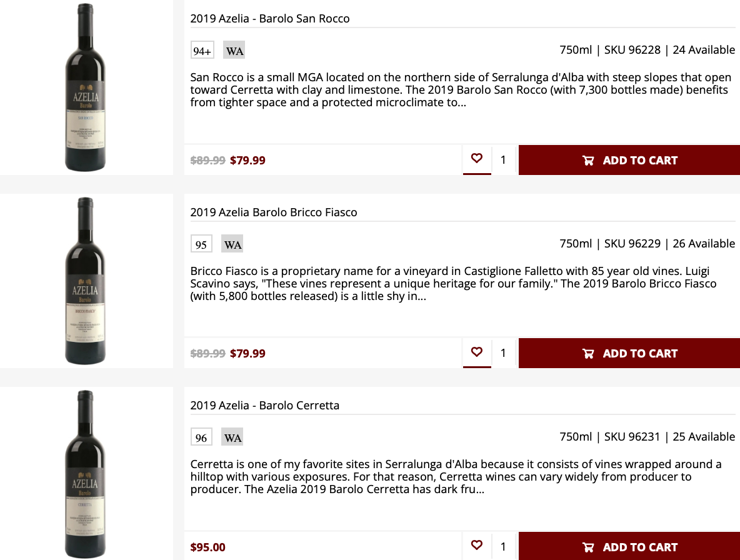Open 2019 Azelia - Barolo Cerretta title
740x560 pixels.
point(265,406)
